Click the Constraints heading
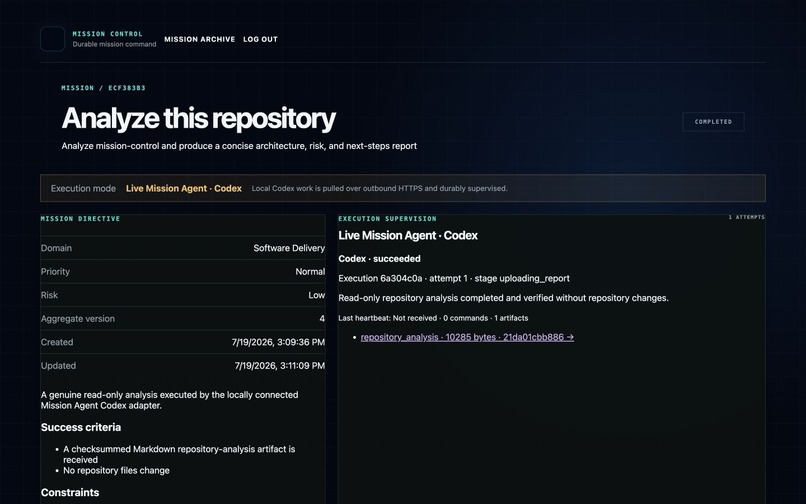The width and height of the screenshot is (806, 504). [x=70, y=492]
